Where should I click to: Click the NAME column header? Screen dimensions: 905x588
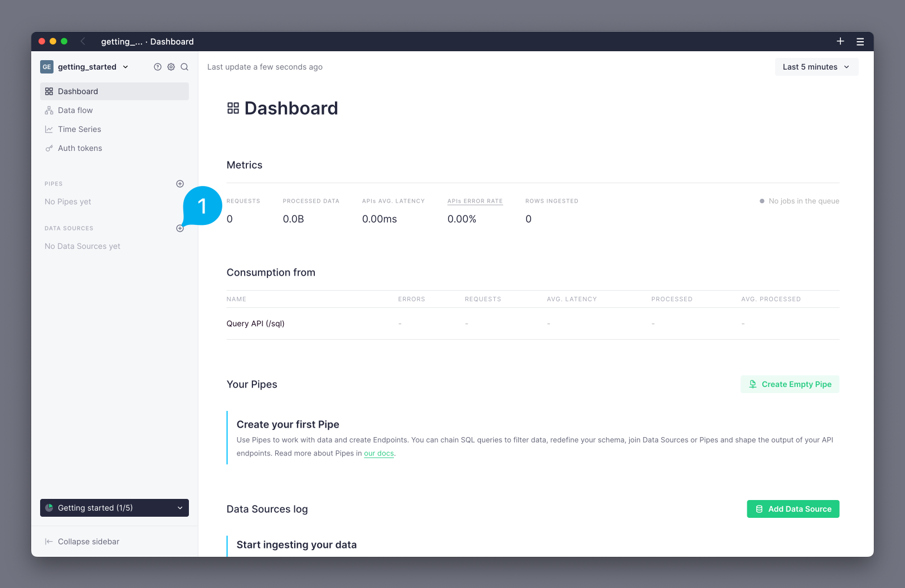(236, 299)
